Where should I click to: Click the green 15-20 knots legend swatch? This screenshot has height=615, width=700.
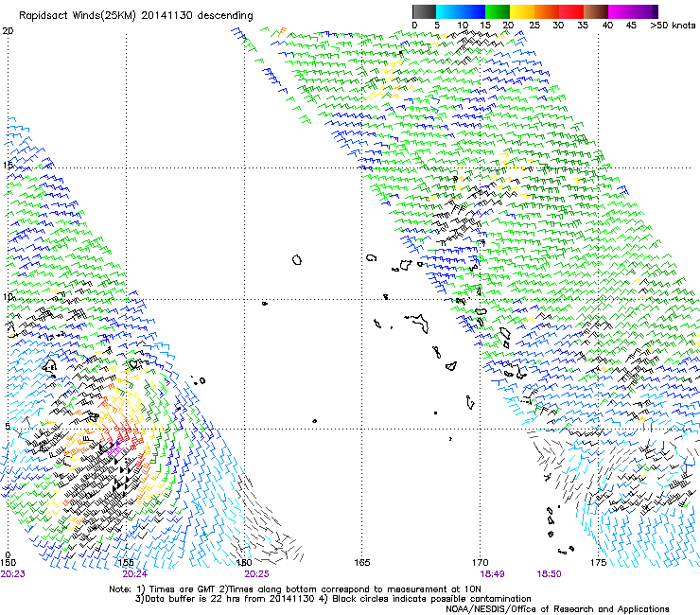tap(498, 11)
